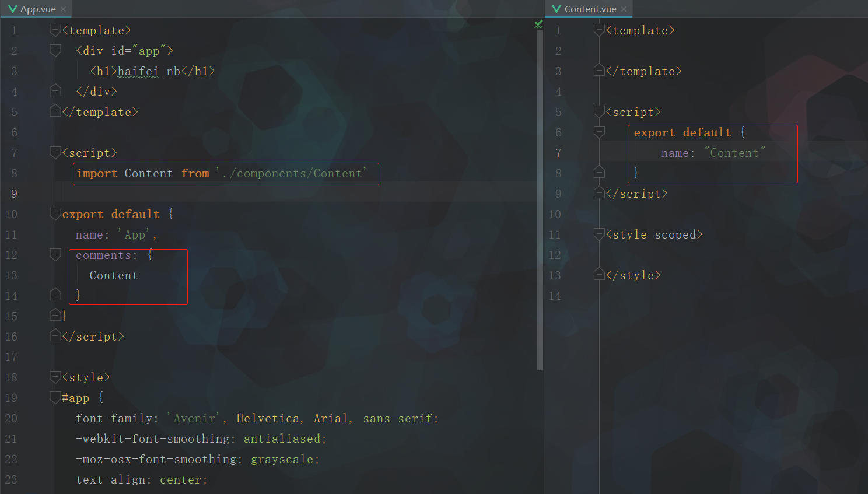Click fold end marker on App.vue line 14
Screen dimensions: 868x494
coord(55,295)
